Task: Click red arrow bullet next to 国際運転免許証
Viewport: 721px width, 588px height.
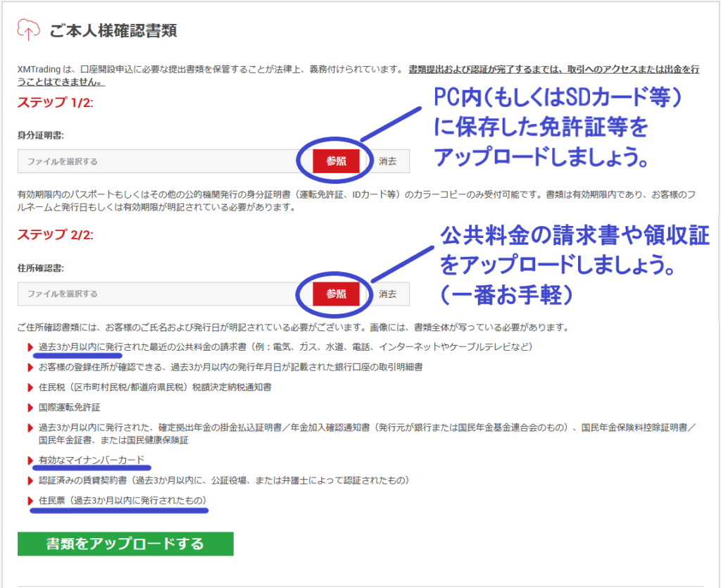Action: [30, 408]
